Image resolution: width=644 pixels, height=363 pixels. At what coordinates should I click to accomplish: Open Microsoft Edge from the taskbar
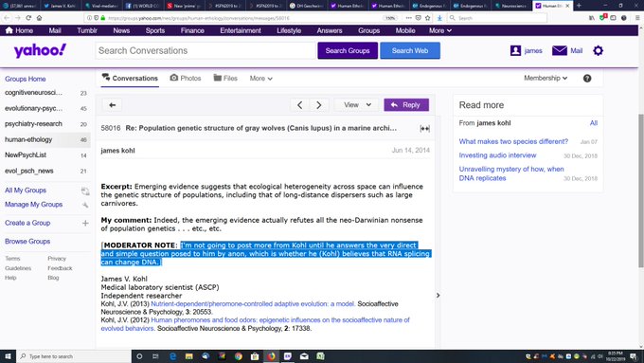tap(172, 356)
